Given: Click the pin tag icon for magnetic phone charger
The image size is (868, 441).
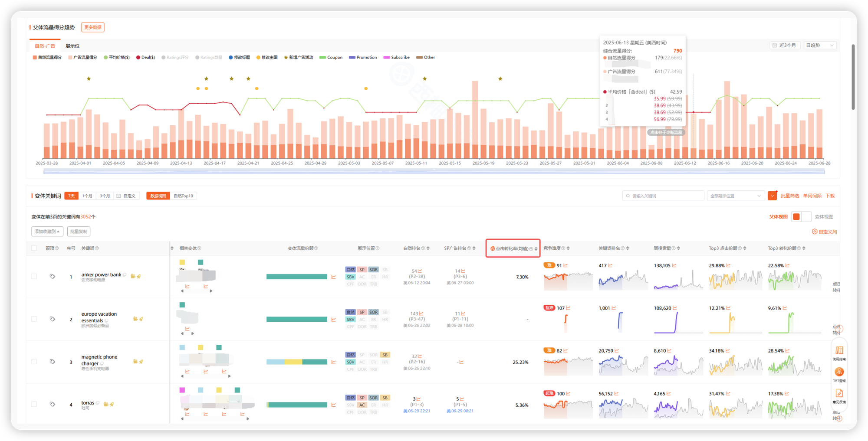Looking at the screenshot, I should tap(53, 362).
